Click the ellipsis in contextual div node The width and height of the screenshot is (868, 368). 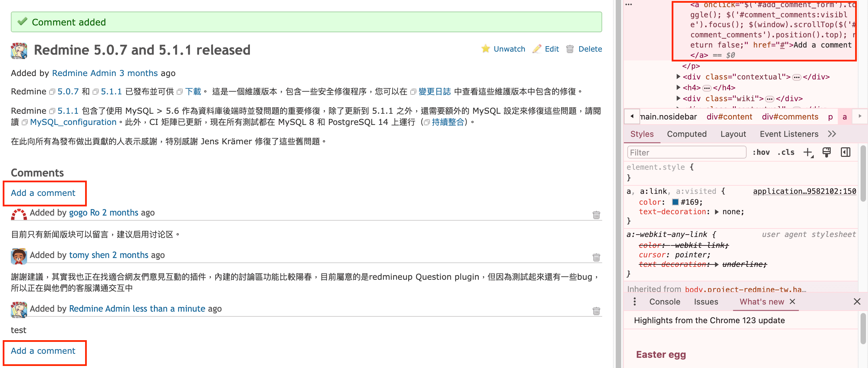(797, 77)
